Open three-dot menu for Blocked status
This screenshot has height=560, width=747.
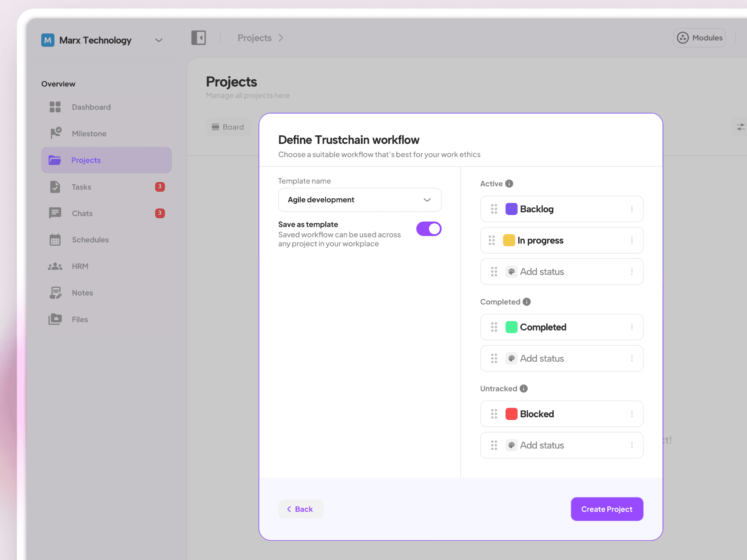pos(631,414)
